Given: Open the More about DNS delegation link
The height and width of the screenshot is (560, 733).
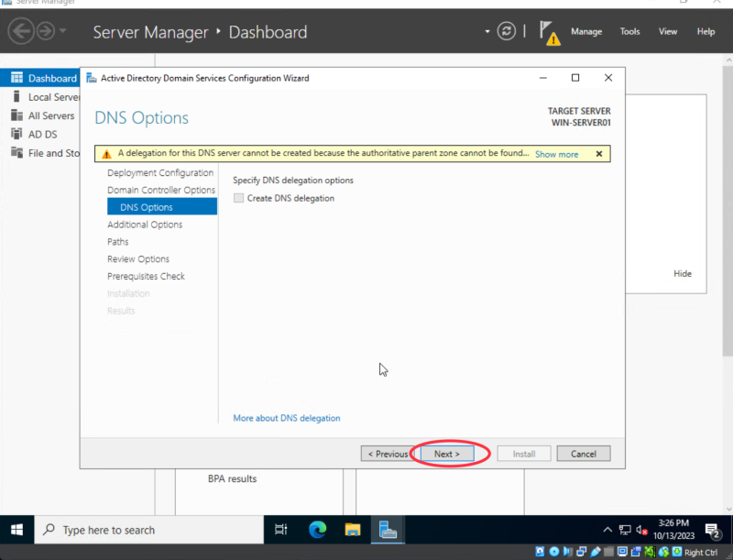Looking at the screenshot, I should (x=285, y=417).
